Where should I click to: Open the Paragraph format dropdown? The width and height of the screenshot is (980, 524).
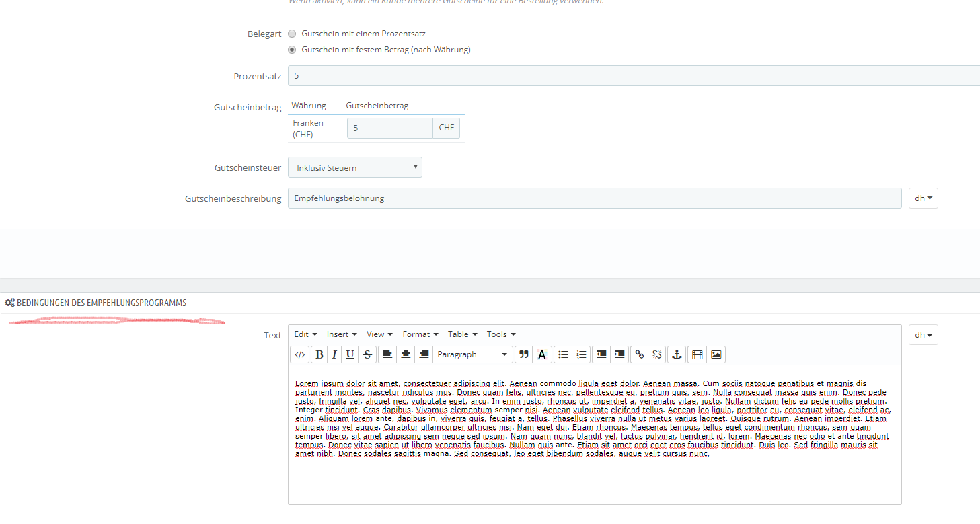point(473,354)
